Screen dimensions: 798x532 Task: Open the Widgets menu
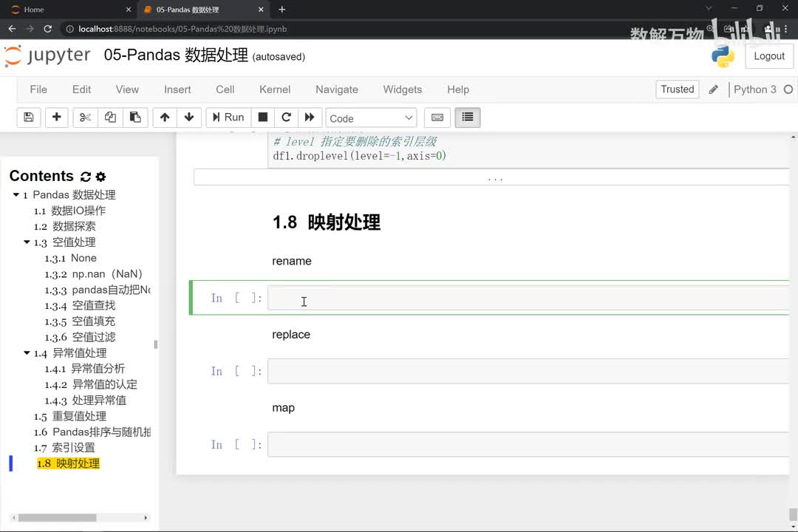(402, 89)
